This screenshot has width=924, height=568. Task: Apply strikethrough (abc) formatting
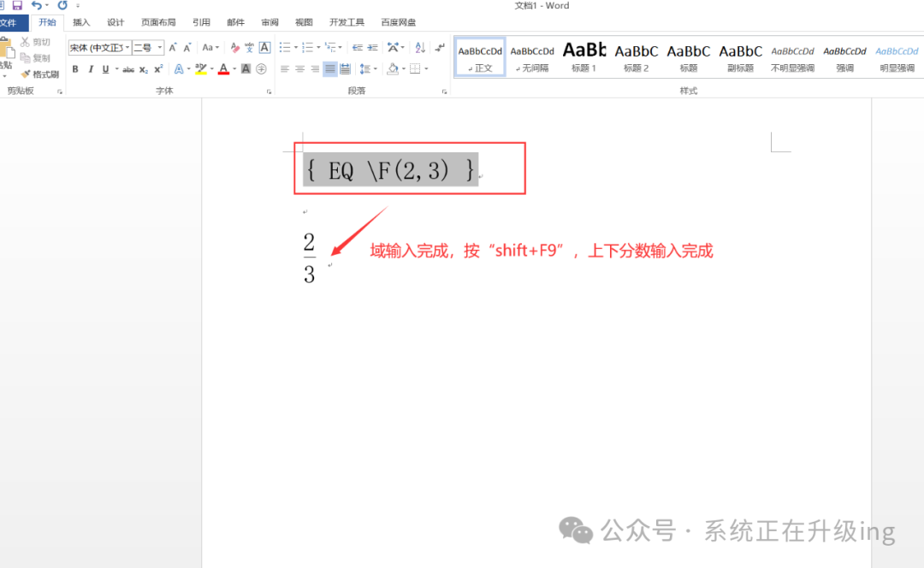pos(127,69)
